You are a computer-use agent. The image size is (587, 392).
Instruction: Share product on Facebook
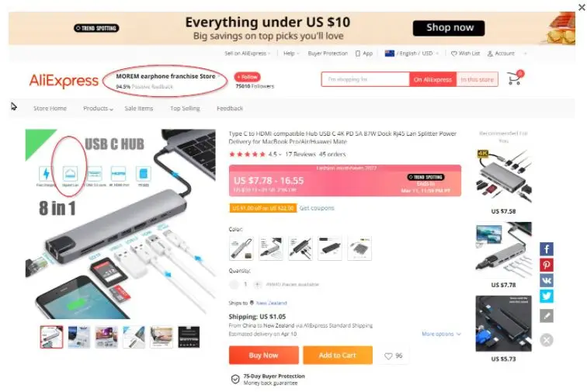(x=546, y=249)
